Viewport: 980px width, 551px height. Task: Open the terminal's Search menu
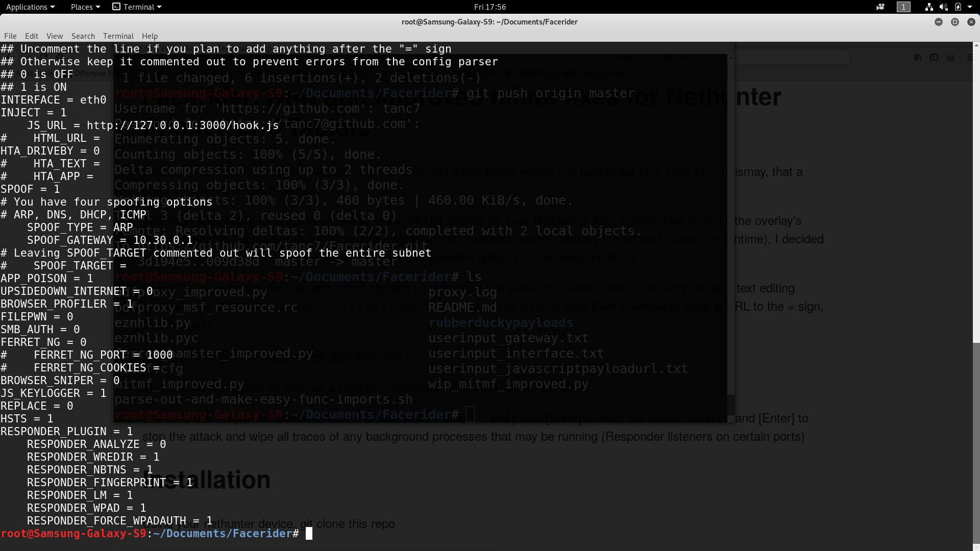83,36
